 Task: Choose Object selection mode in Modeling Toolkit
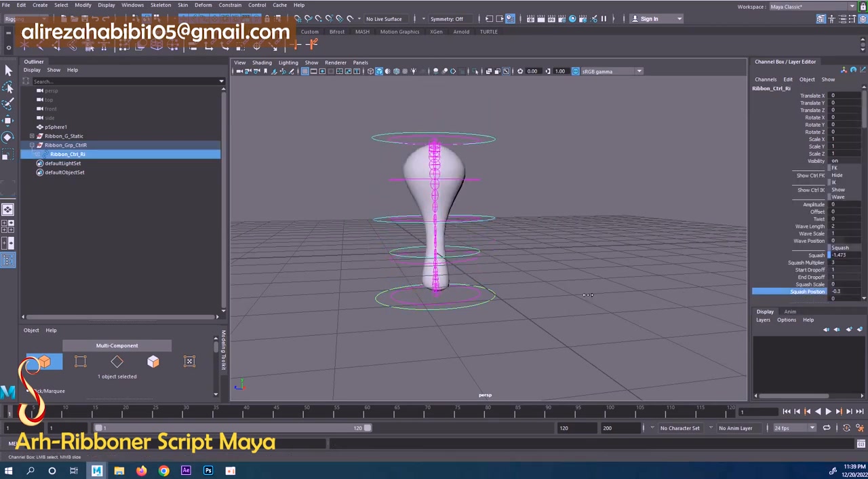click(44, 362)
